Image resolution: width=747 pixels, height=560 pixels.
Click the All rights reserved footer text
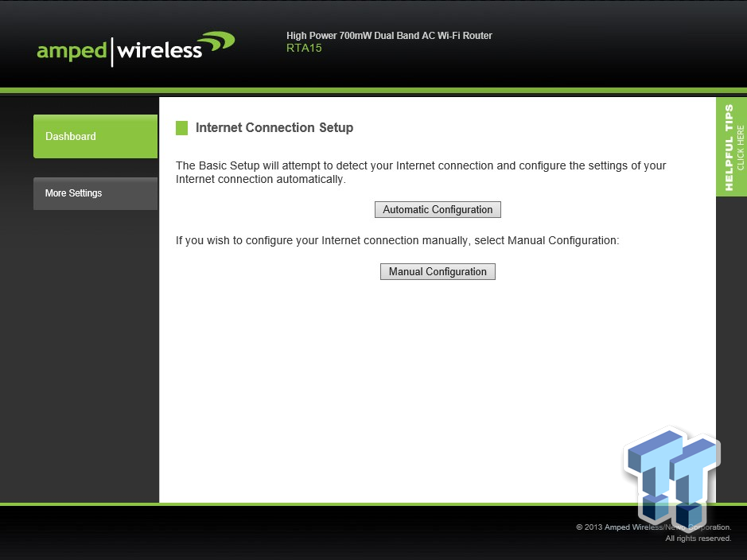pos(698,538)
